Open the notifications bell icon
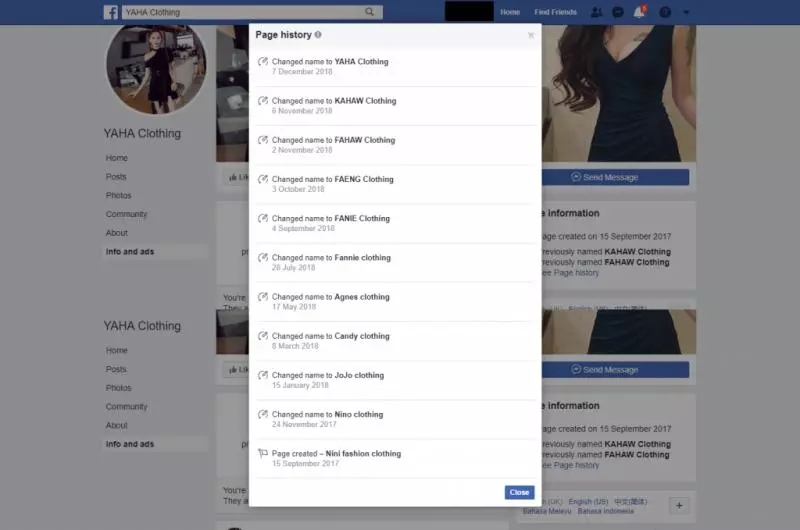Screen dimensions: 800x530 pyautogui.click(x=639, y=12)
